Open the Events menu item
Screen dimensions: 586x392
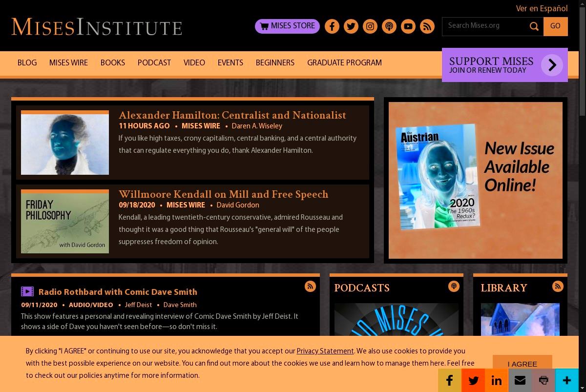[x=230, y=63]
